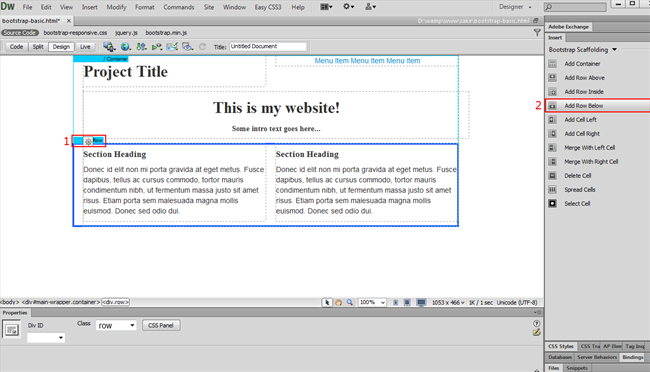
Task: Open the Visual aids eye icon
Action: pos(188,47)
